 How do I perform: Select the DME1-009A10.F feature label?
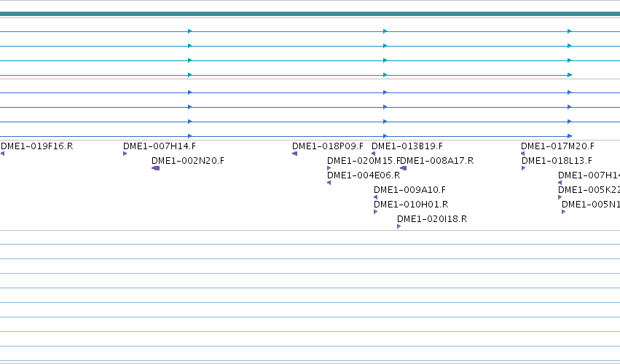[x=409, y=190]
